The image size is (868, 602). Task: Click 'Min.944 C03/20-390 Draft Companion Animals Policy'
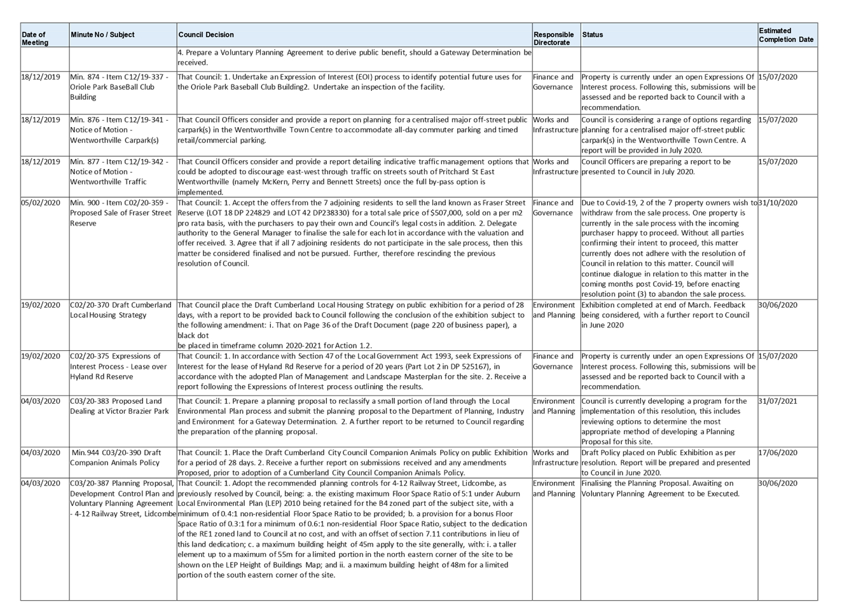coord(116,458)
